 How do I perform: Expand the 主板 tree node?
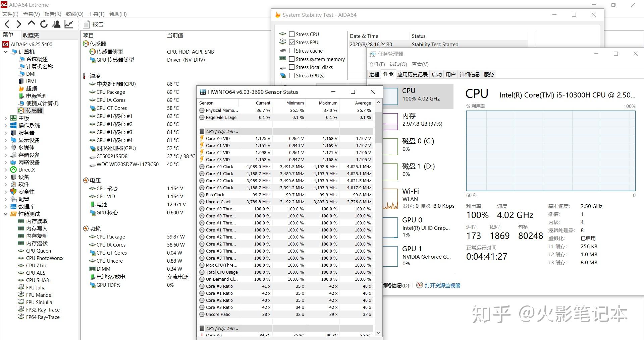point(5,118)
